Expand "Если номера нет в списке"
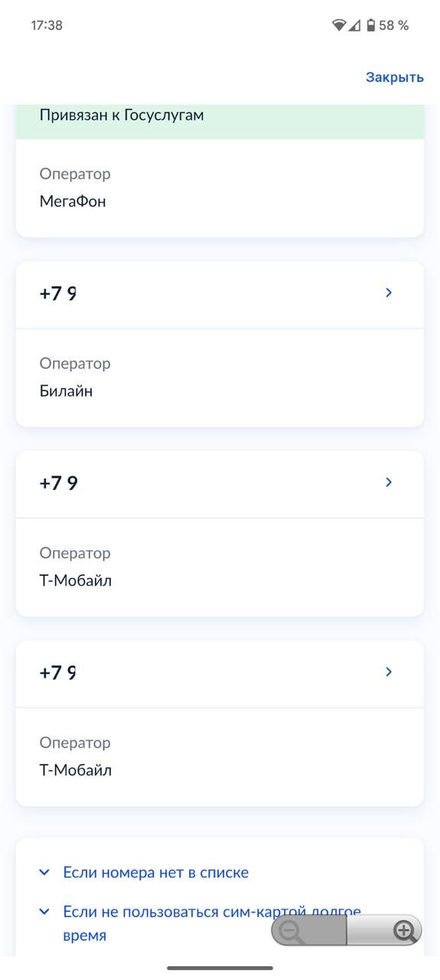The height and width of the screenshot is (980, 440). click(x=155, y=872)
